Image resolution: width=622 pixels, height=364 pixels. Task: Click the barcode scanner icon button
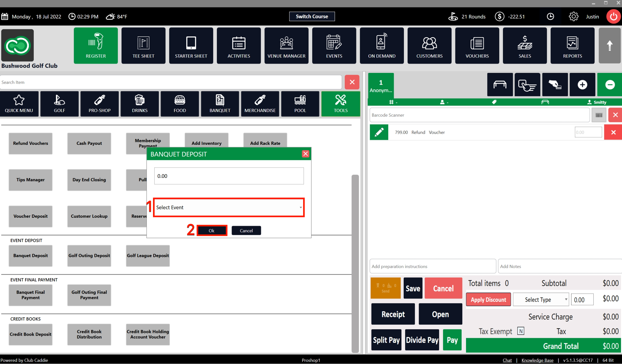pyautogui.click(x=599, y=115)
